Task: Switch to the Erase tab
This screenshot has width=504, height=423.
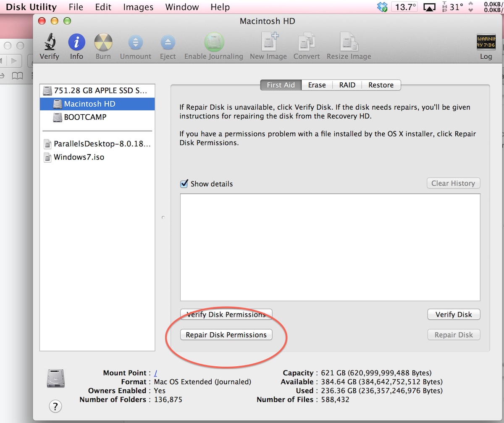Action: (317, 85)
